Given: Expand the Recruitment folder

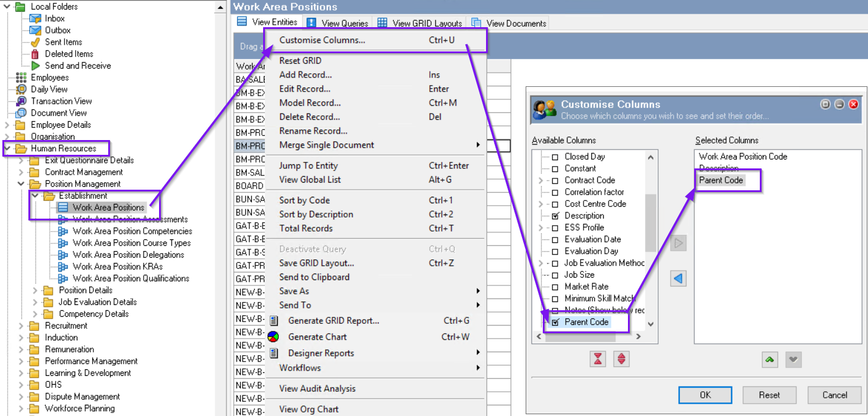Looking at the screenshot, I should [x=22, y=326].
